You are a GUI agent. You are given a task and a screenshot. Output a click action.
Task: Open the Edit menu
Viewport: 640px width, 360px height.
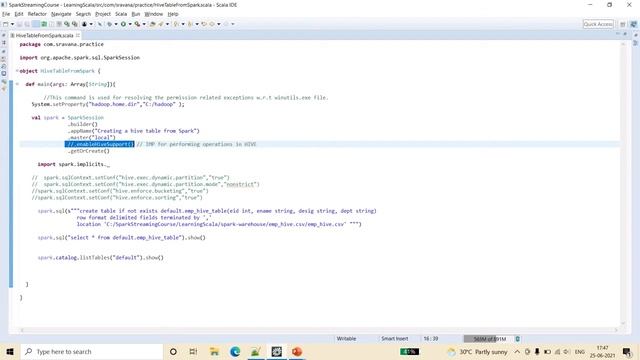19,14
